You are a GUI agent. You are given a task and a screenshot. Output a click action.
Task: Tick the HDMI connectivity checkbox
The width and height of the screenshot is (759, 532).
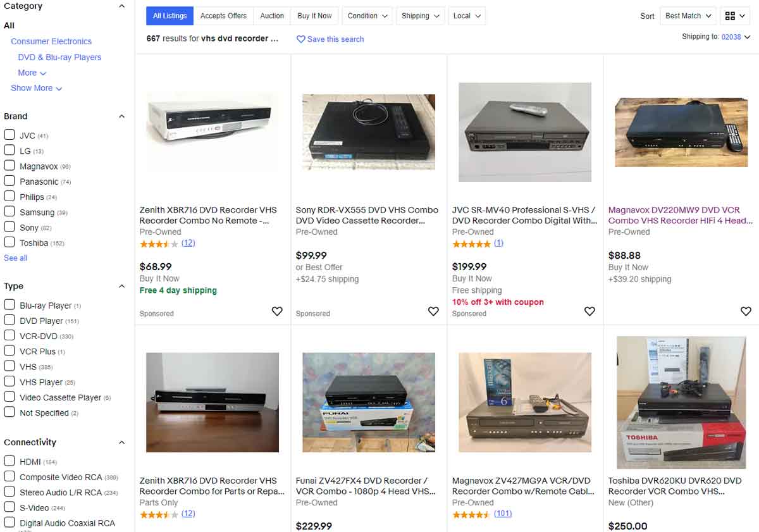tap(9, 461)
